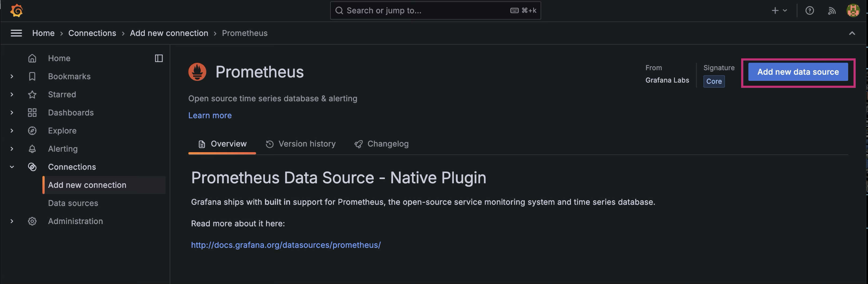Click the dock menu panel icon
The height and width of the screenshot is (284, 868).
[159, 58]
